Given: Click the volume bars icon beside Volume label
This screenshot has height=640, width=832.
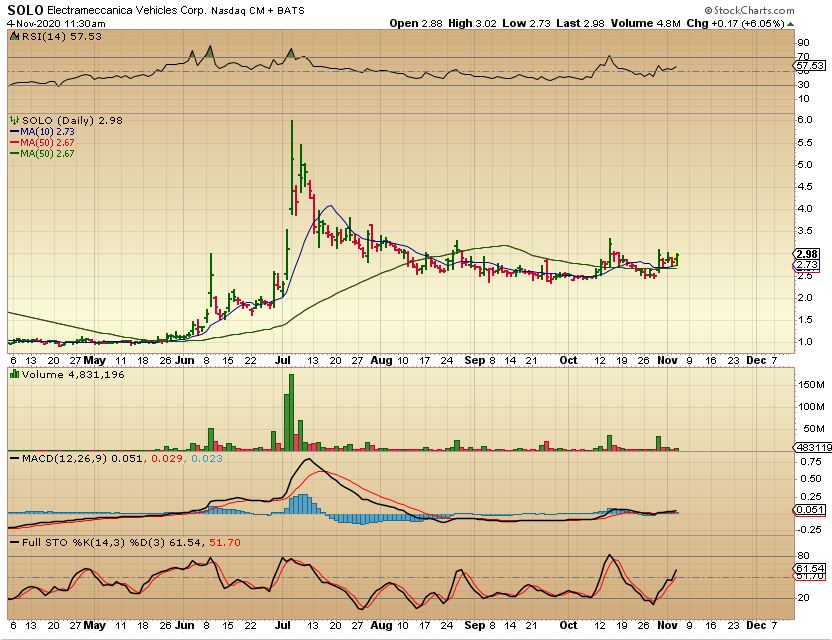Looking at the screenshot, I should coord(14,375).
